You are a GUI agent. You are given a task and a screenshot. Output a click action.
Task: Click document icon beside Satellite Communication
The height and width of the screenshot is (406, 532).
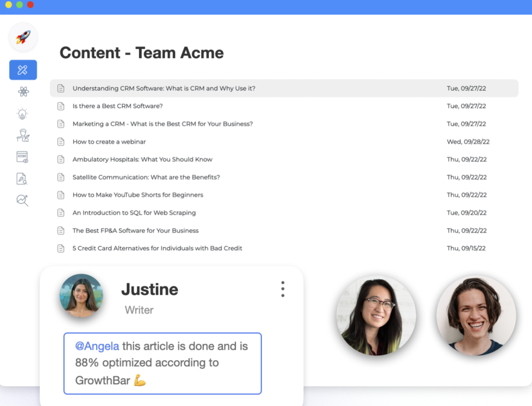tap(61, 177)
